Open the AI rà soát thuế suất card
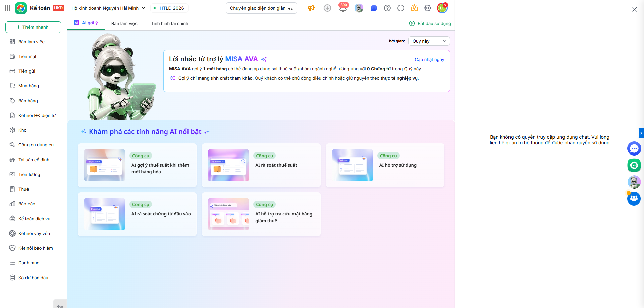Image resolution: width=644 pixels, height=308 pixels. pyautogui.click(x=261, y=165)
